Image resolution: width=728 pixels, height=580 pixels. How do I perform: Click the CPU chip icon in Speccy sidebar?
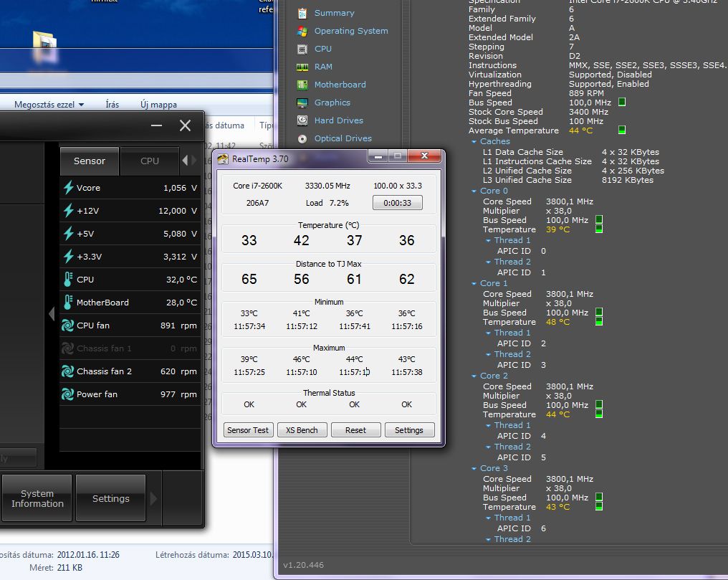[302, 49]
